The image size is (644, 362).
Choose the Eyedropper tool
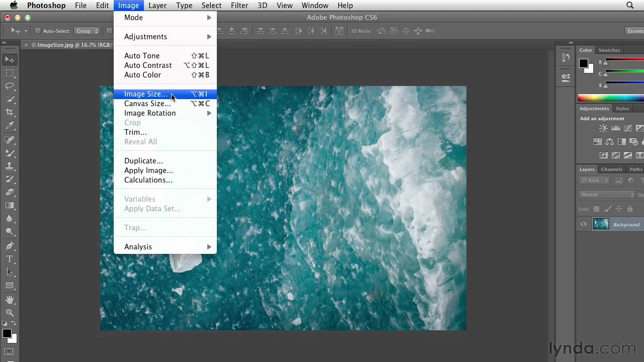10,126
